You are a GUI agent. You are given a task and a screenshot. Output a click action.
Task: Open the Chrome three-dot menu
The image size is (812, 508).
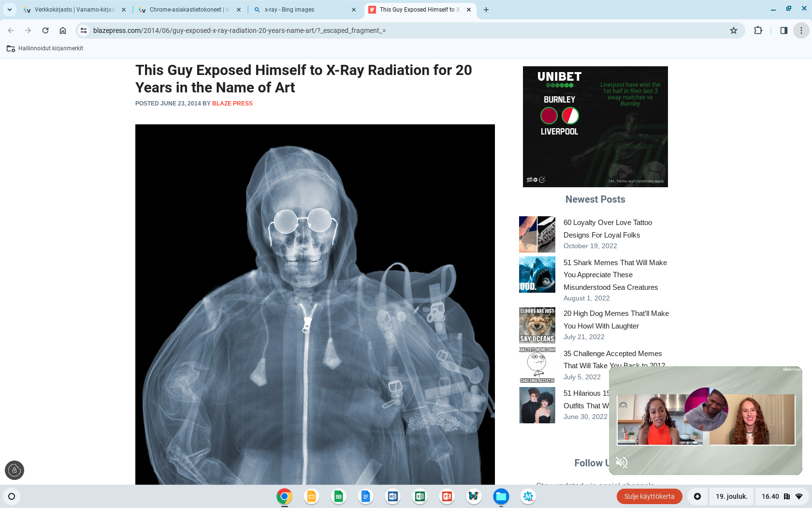point(801,30)
